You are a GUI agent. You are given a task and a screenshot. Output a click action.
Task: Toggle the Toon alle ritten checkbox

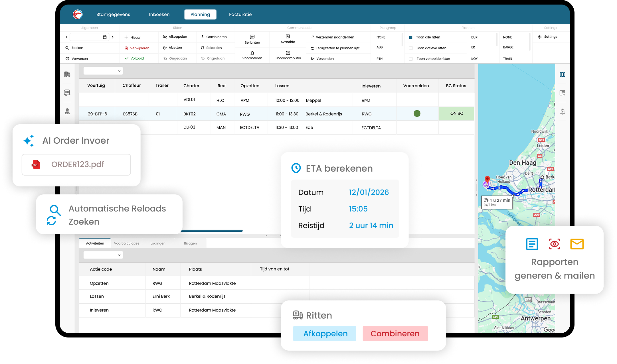point(411,37)
